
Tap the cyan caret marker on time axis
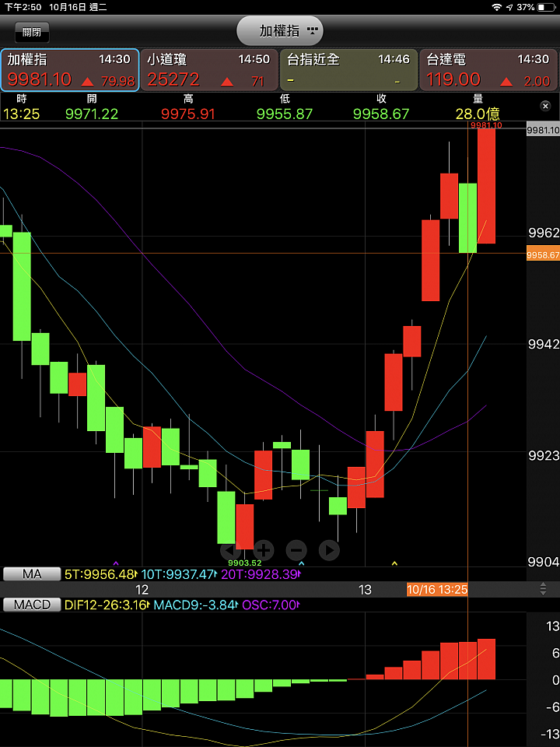pos(301,563)
